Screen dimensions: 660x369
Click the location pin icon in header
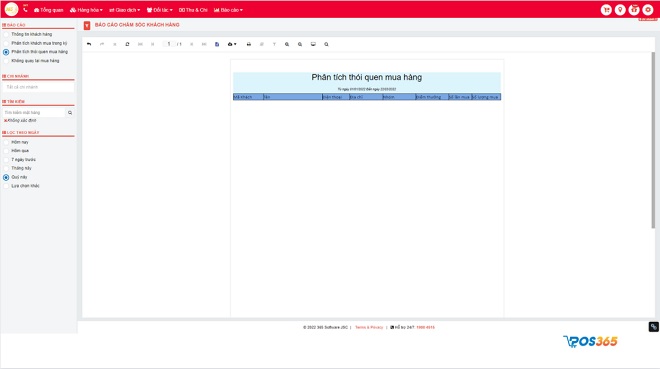(620, 10)
